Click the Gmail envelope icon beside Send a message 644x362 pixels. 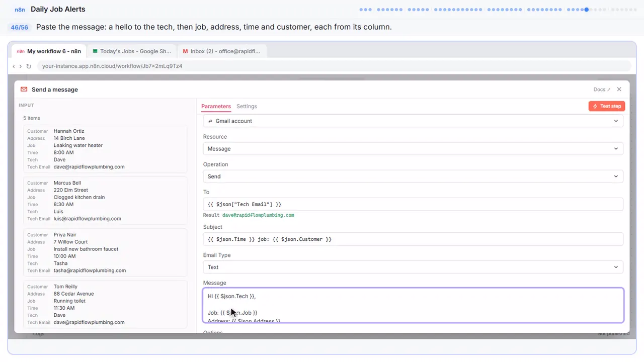pos(24,89)
